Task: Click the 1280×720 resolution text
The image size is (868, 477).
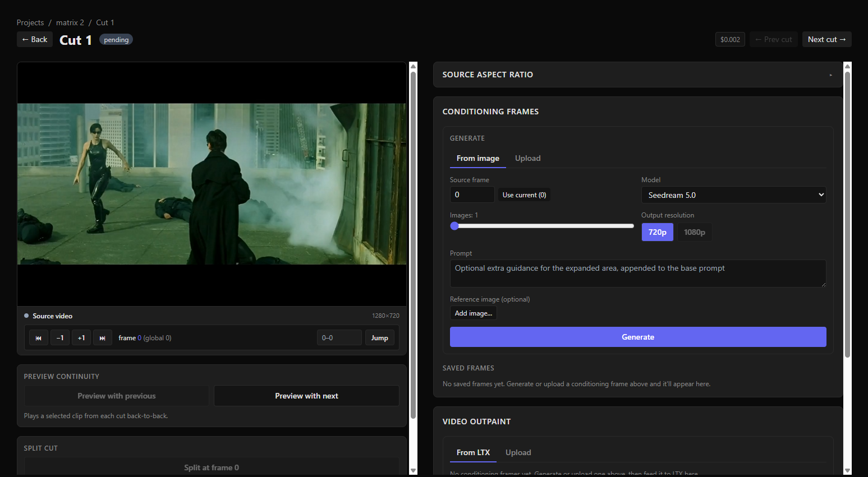Action: pos(385,316)
